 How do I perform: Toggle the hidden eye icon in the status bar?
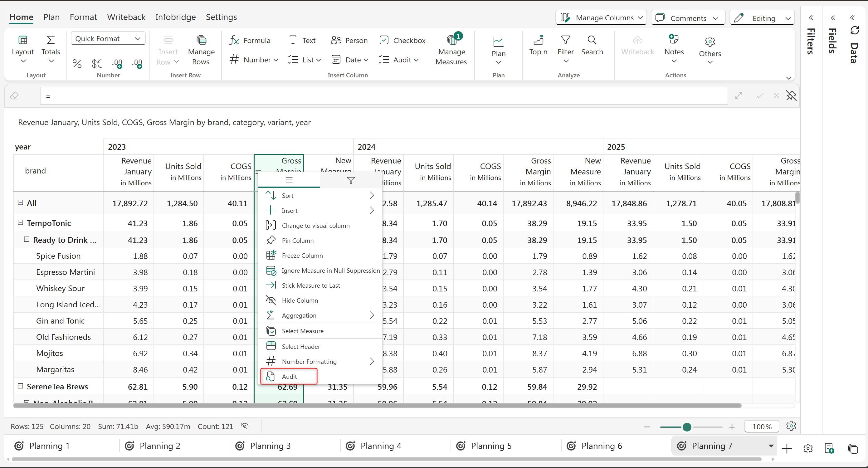(x=245, y=426)
